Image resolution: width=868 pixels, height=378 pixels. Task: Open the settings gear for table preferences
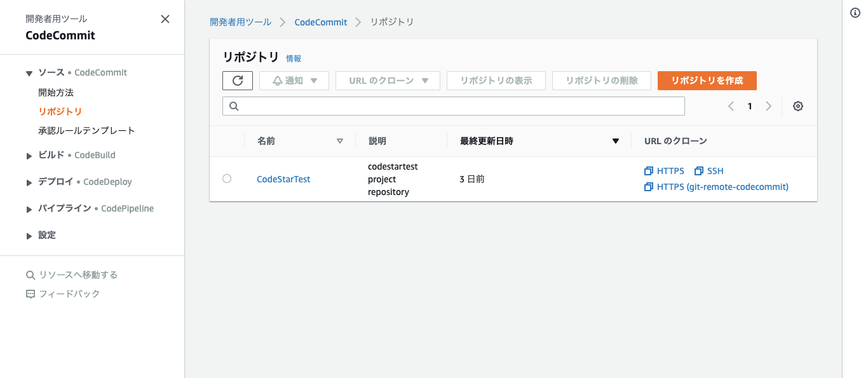click(x=798, y=106)
